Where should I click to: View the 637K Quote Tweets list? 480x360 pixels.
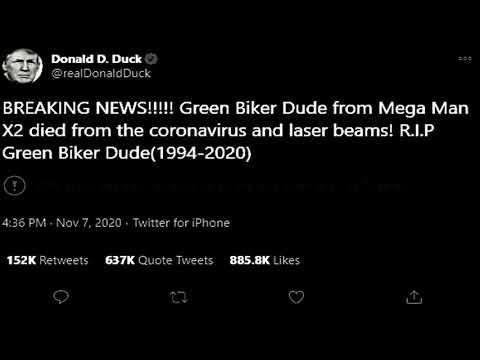point(159,260)
